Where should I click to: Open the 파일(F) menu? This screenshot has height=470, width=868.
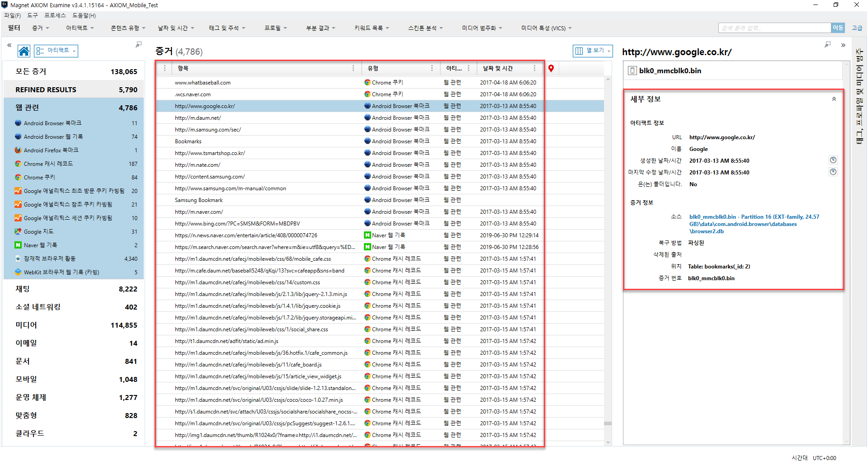(x=13, y=15)
